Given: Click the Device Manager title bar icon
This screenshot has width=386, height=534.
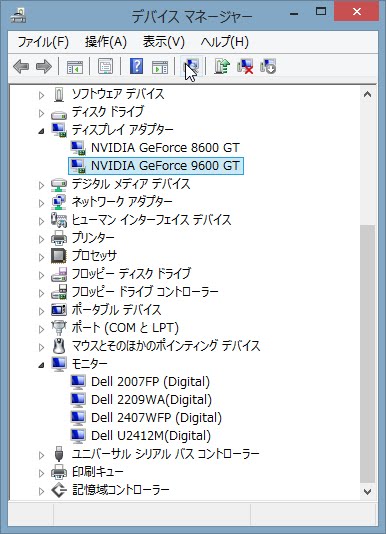Looking at the screenshot, I should click(x=18, y=16).
